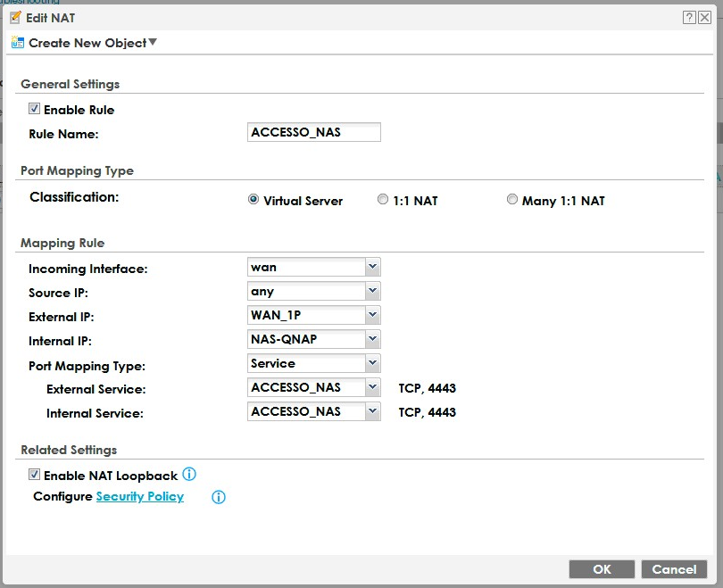723x588 pixels.
Task: Open the Internal IP NAS-QNAP dropdown
Action: [372, 339]
